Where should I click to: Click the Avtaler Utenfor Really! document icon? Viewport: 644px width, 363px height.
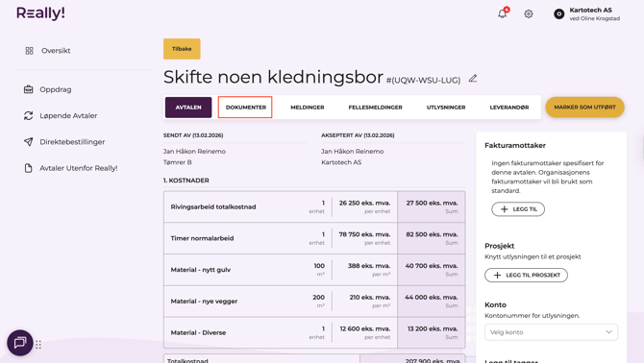click(x=28, y=168)
